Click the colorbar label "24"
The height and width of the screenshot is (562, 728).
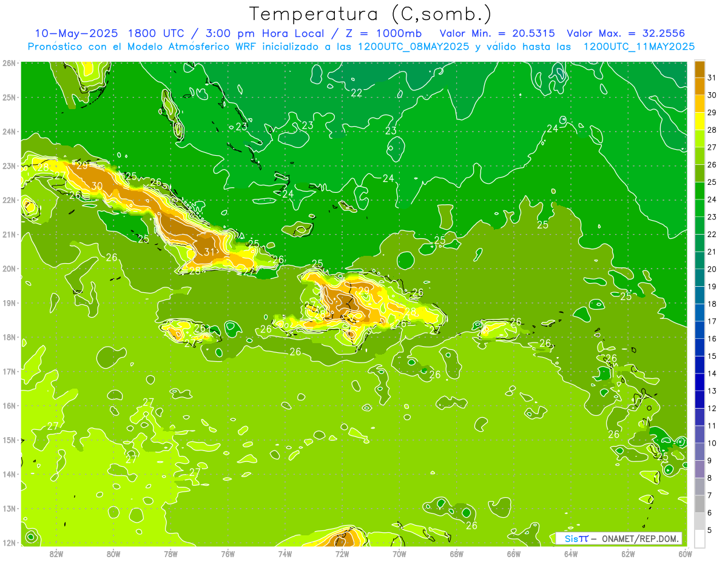click(x=712, y=199)
